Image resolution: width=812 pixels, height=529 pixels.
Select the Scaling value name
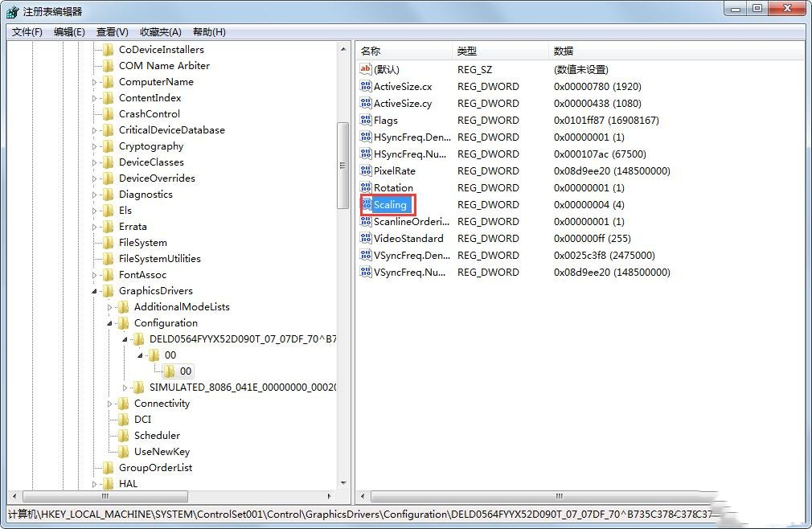pyautogui.click(x=390, y=205)
